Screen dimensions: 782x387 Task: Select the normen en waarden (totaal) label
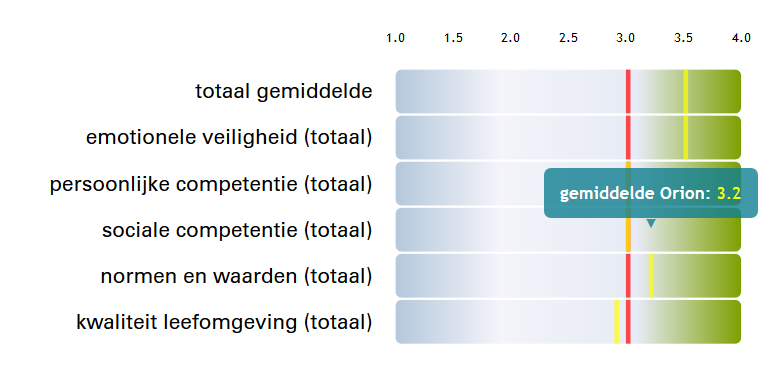click(x=236, y=276)
